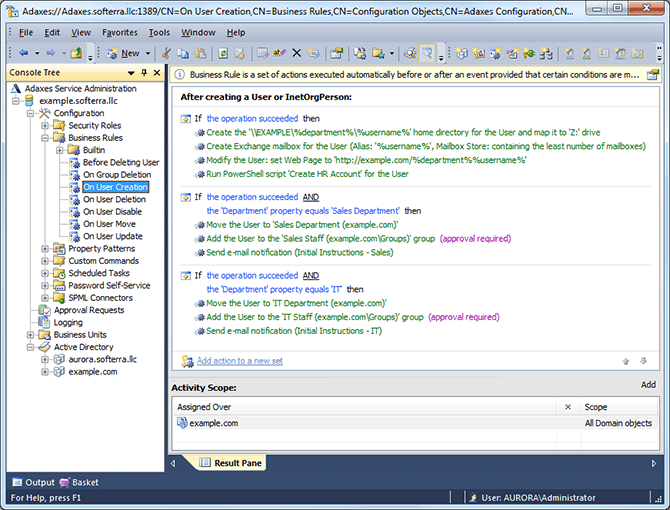Image resolution: width=670 pixels, height=510 pixels.
Task: Open the Console Tree header dropdown arrow
Action: pos(131,73)
